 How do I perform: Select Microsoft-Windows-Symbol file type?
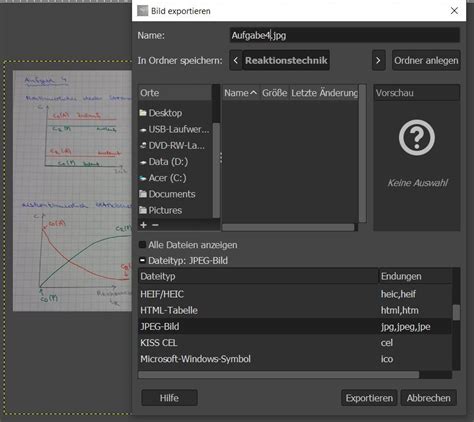(x=295, y=359)
